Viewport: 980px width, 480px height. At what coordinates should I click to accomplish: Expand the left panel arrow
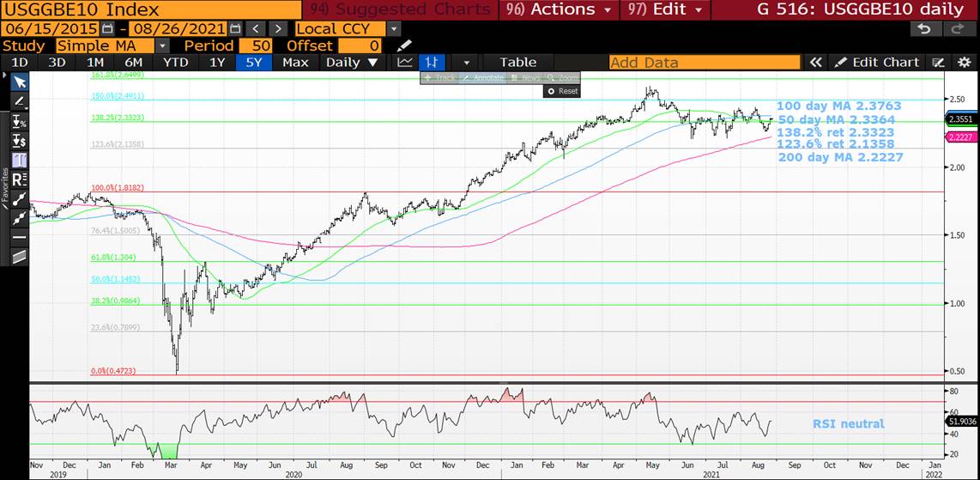[5, 76]
